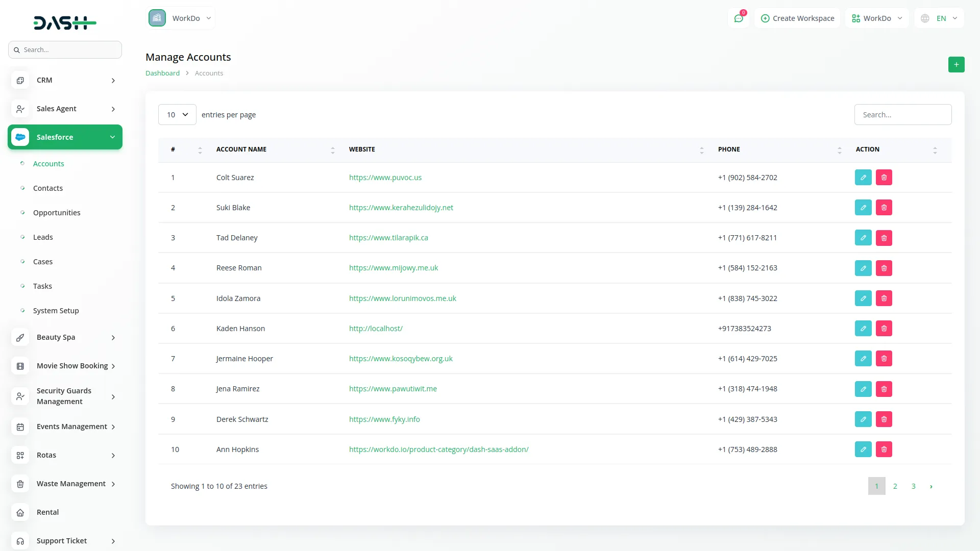
Task: Collapse the Salesforce menu section
Action: 112,137
